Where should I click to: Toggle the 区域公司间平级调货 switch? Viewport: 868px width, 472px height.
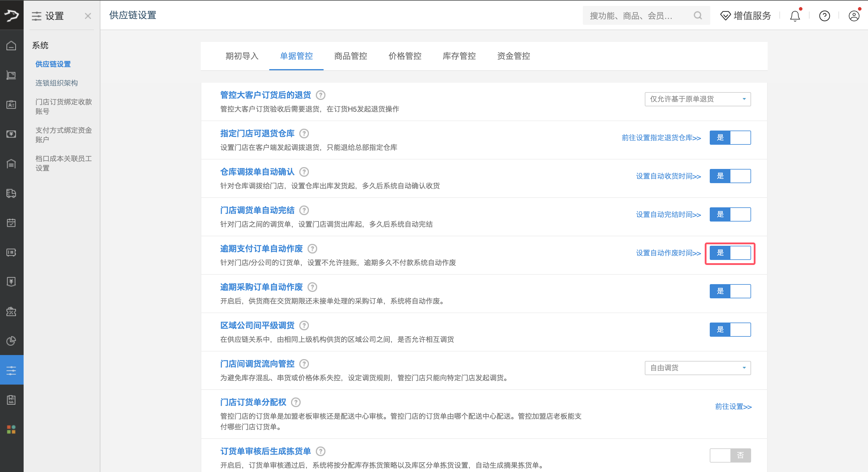pos(730,330)
